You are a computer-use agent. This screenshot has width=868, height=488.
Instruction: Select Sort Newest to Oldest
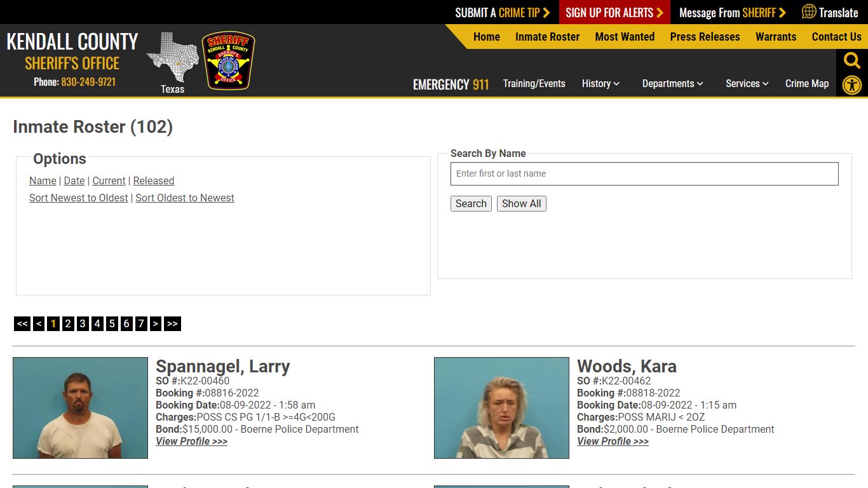pos(79,198)
